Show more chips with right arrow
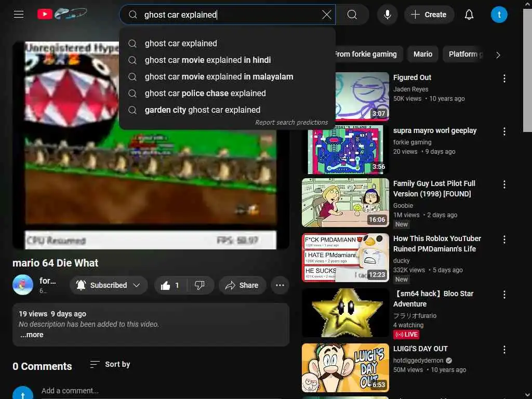This screenshot has width=532, height=399. click(498, 55)
